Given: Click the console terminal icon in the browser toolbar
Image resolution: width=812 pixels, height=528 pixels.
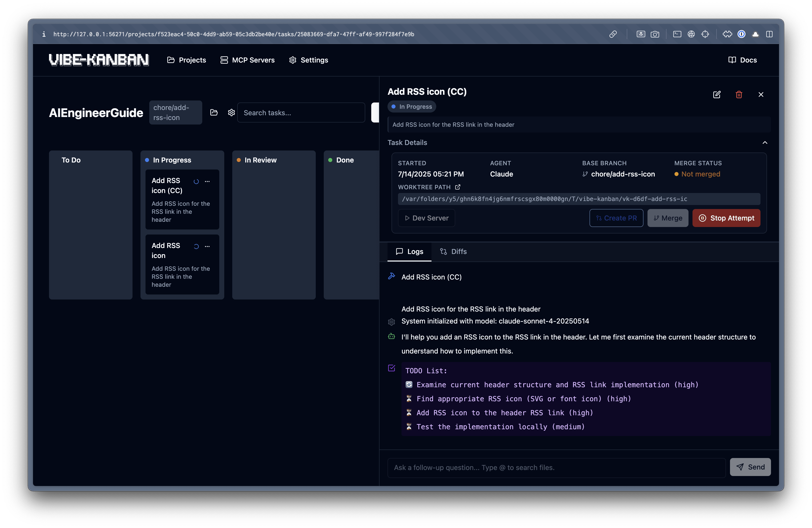Looking at the screenshot, I should (x=677, y=34).
